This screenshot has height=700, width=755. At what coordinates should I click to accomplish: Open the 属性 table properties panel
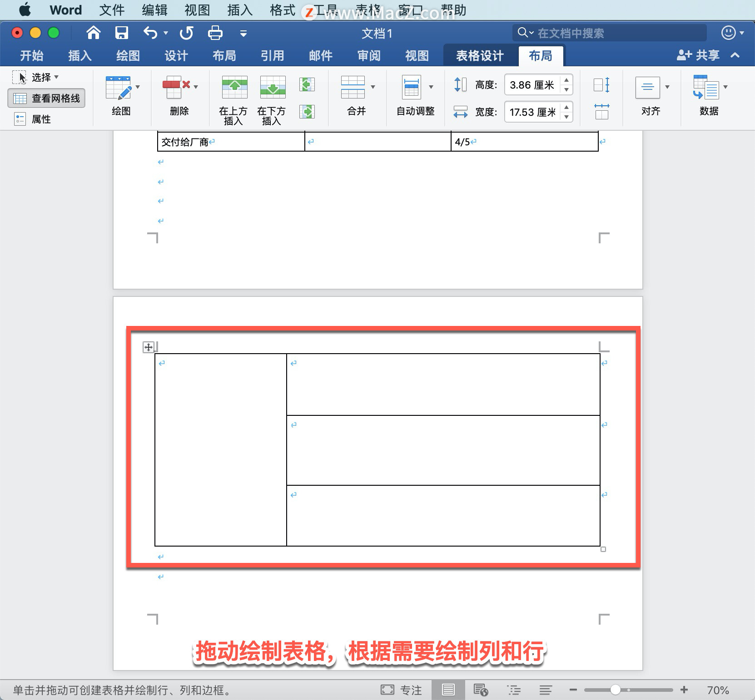coord(41,119)
